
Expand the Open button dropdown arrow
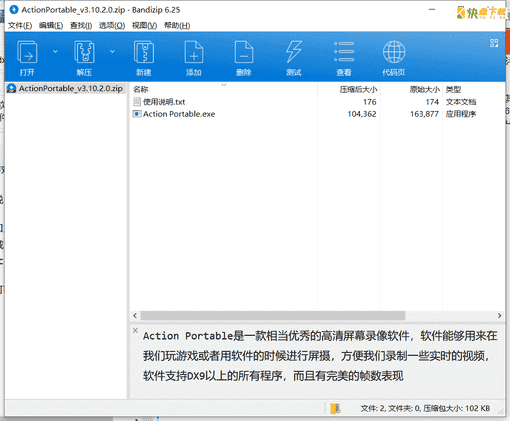(55, 51)
